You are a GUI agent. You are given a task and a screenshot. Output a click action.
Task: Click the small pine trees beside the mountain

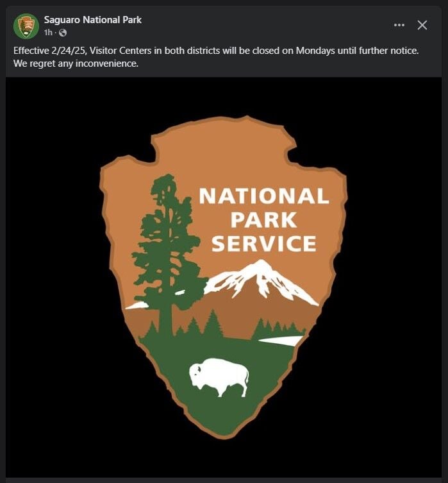[x=276, y=330]
